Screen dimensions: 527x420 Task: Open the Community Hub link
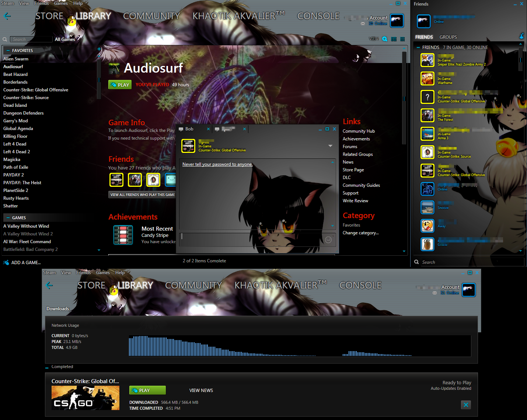pyautogui.click(x=359, y=131)
